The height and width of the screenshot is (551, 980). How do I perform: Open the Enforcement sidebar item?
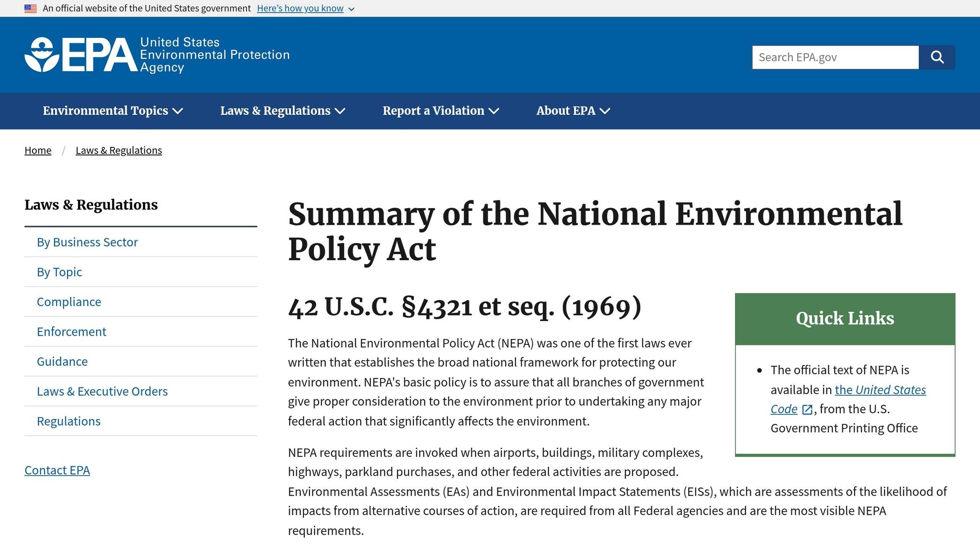pos(141,331)
